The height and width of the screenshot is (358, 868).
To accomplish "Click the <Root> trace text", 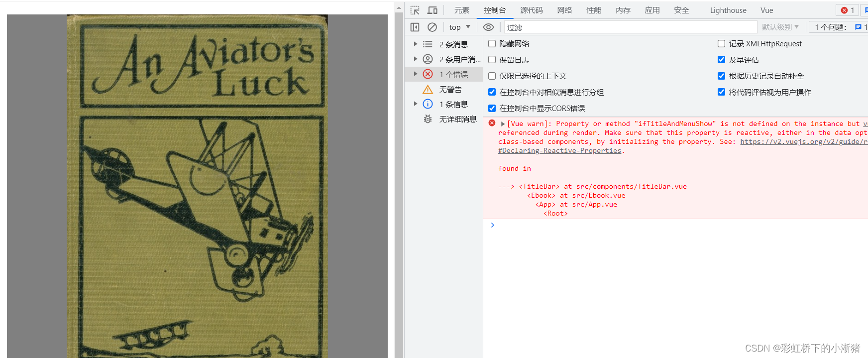I will 555,214.
